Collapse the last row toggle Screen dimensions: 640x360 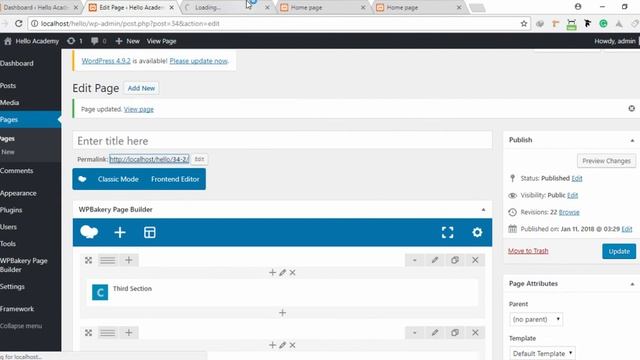[414, 333]
